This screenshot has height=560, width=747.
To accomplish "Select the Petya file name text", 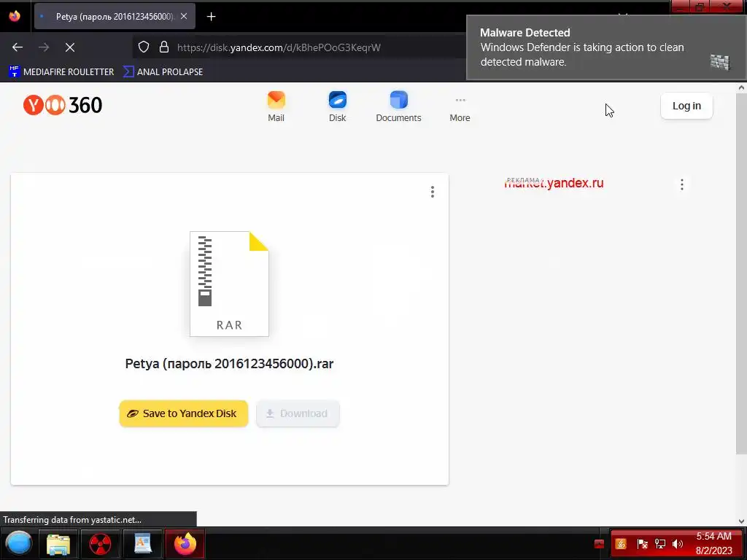I will pos(229,363).
